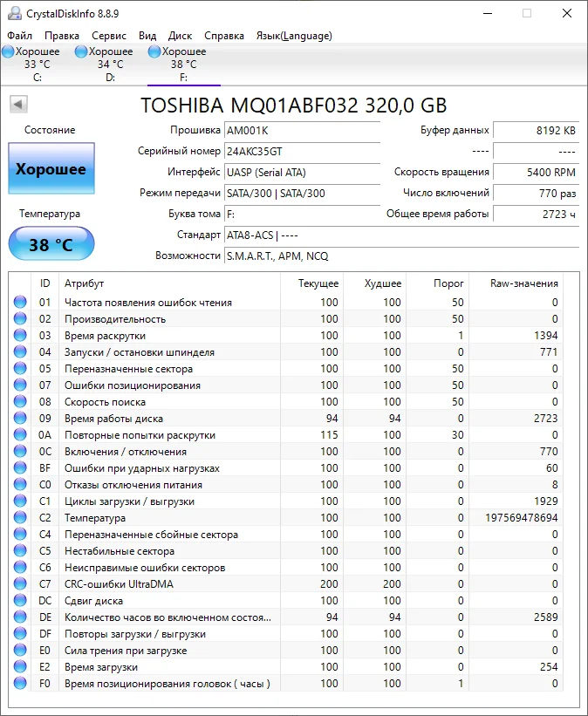Click the 38 °C temperature button
The image size is (588, 716).
tap(51, 244)
